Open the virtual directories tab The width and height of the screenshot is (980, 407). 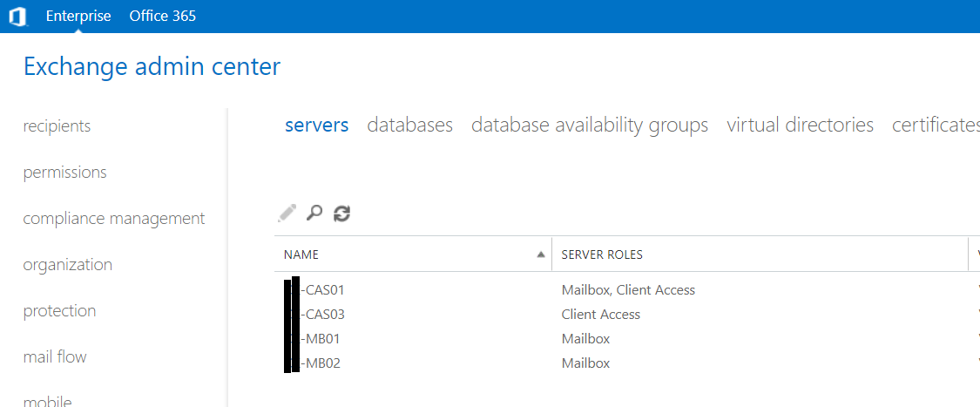(800, 125)
